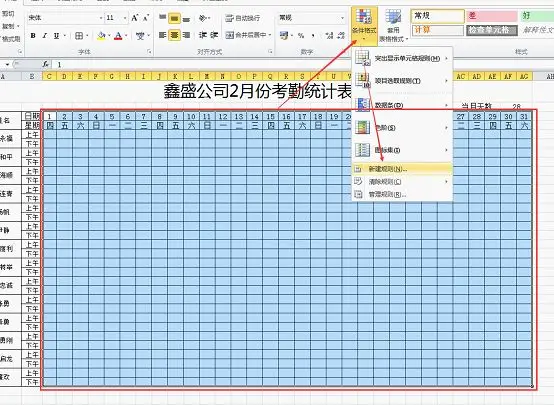Click the Table Format (套用表格格式) icon

(393, 25)
